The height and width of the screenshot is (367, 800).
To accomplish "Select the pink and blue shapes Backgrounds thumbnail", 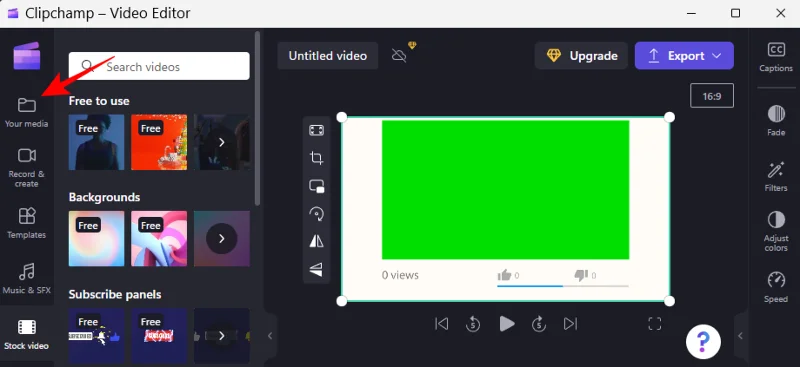I will [159, 238].
